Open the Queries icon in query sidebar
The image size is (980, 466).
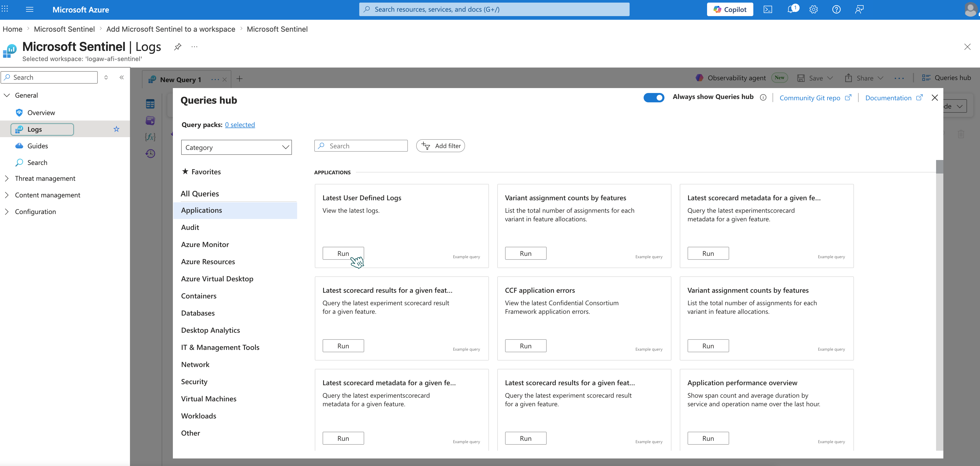coord(150,121)
